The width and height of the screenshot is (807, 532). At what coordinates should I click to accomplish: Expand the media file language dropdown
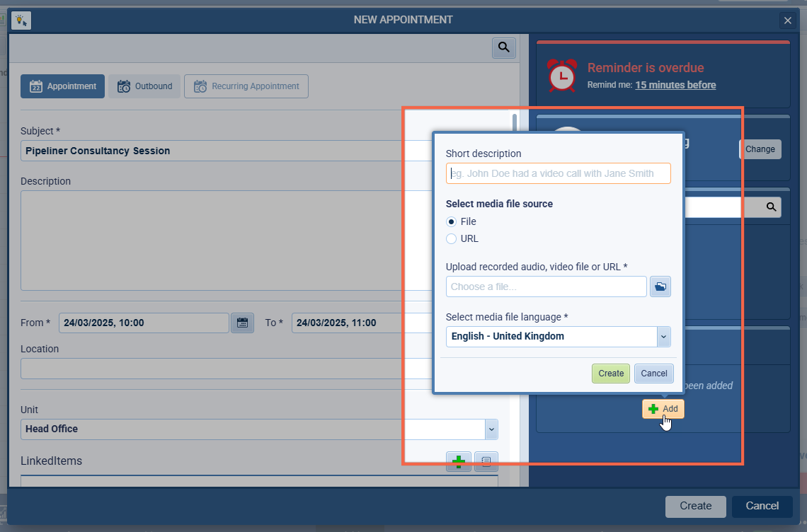(x=663, y=337)
